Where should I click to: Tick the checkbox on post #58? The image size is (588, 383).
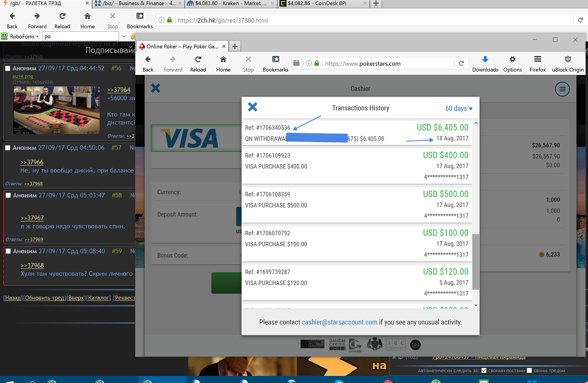(8, 195)
